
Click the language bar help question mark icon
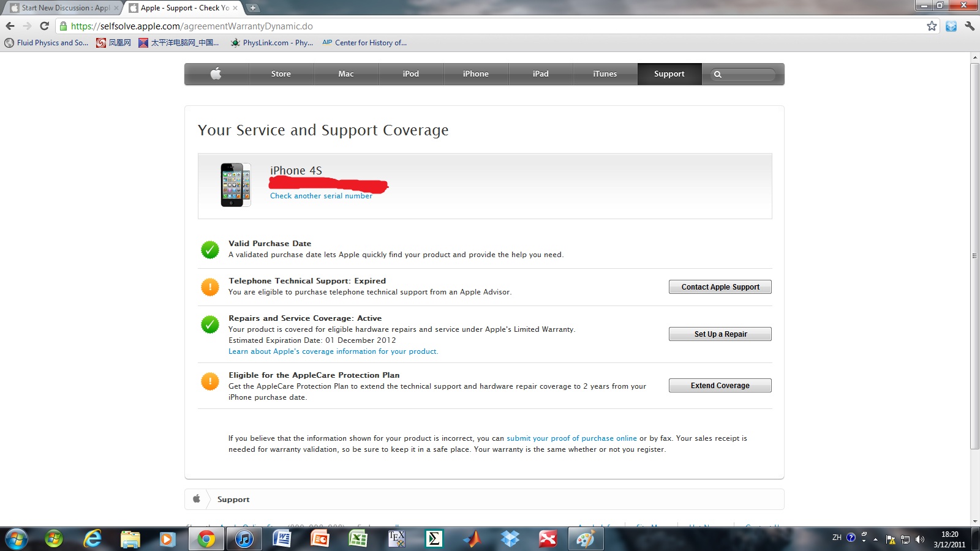click(851, 538)
